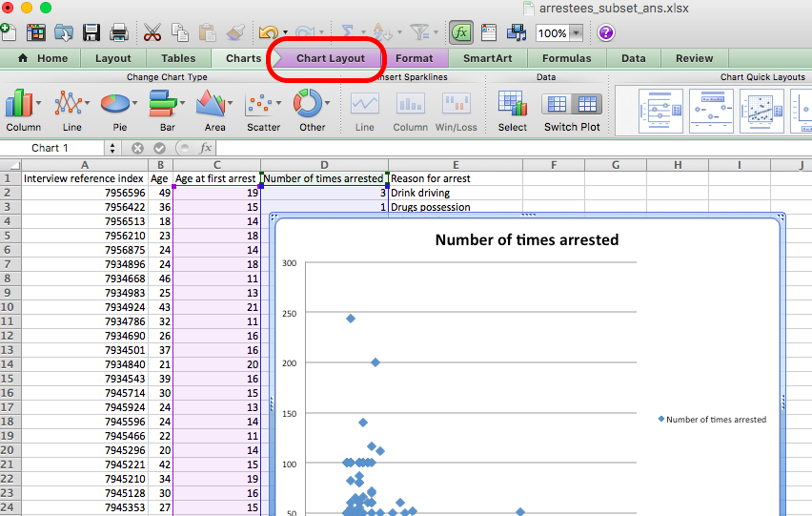Open the zoom percentage dropdown
The width and height of the screenshot is (812, 516).
[575, 33]
